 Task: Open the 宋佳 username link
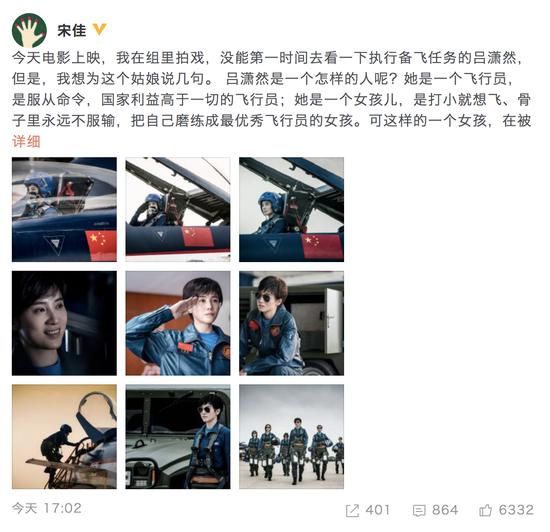[x=72, y=30]
